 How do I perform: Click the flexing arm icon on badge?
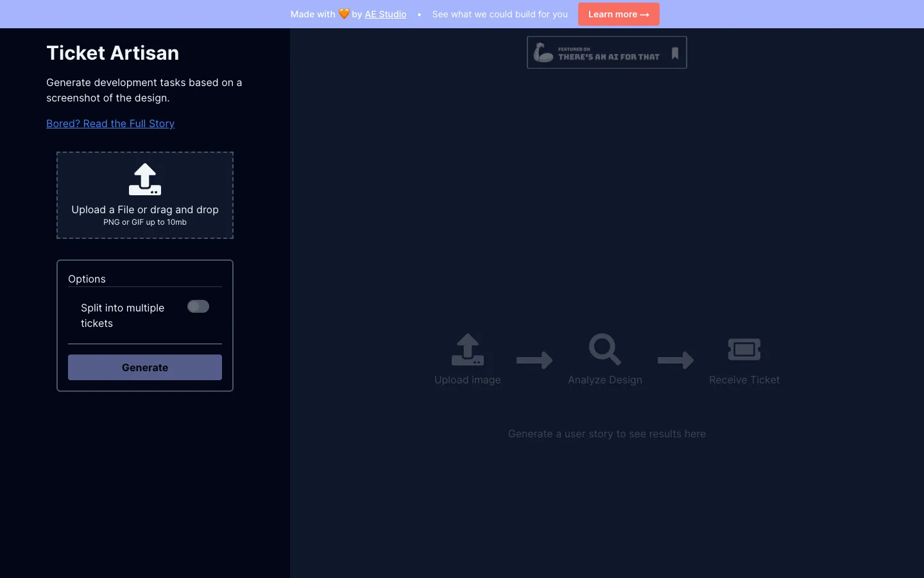543,52
